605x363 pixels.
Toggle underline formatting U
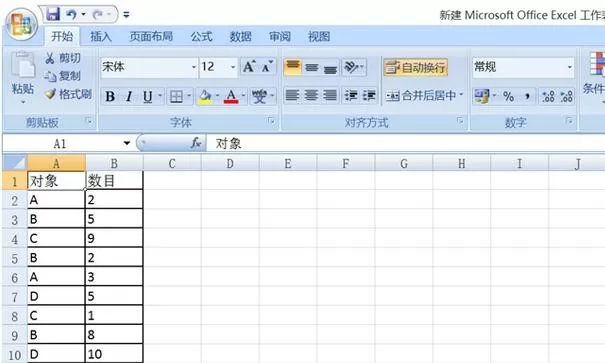(x=147, y=96)
